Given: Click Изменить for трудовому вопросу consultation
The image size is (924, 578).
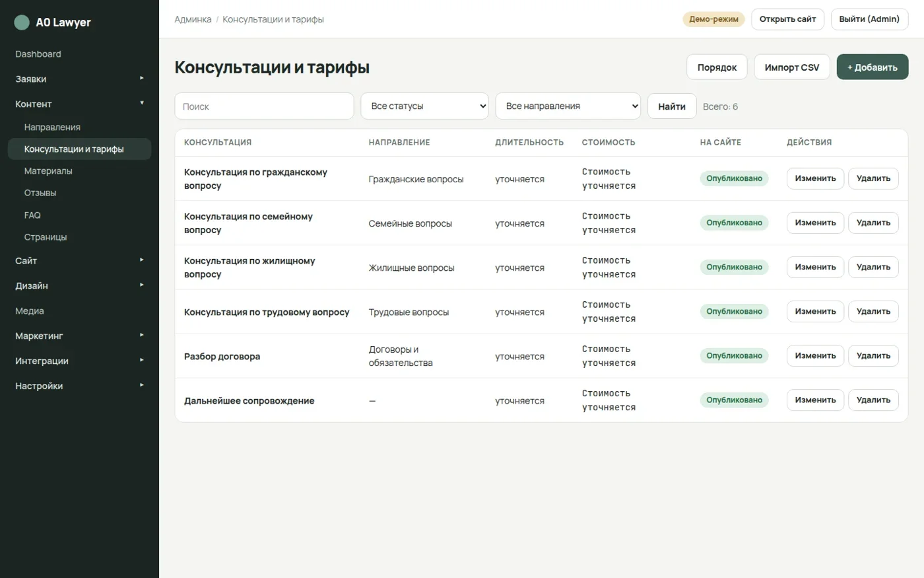Looking at the screenshot, I should (815, 311).
